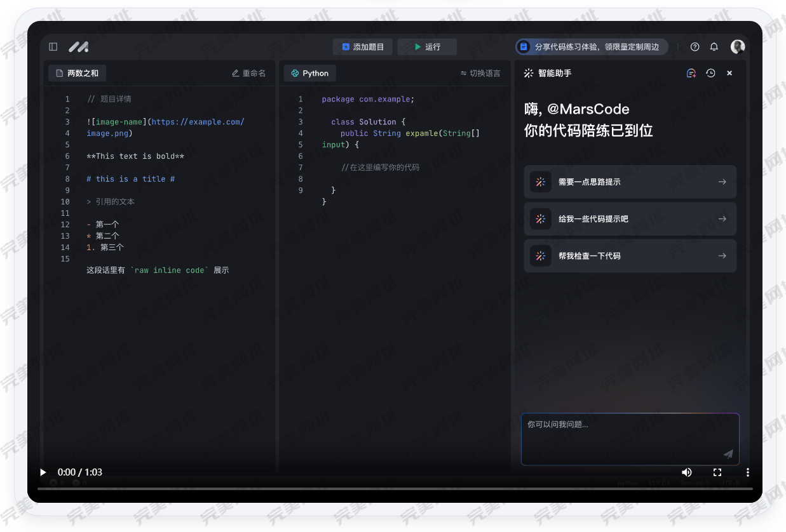Screen dimensions: 786x532
Task: Click the user profile avatar
Action: point(737,47)
